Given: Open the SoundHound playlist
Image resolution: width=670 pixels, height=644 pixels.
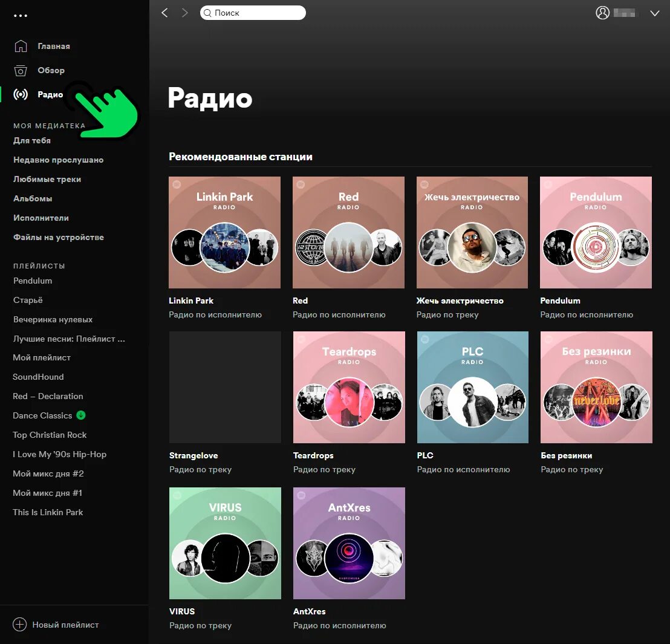Looking at the screenshot, I should click(x=38, y=377).
